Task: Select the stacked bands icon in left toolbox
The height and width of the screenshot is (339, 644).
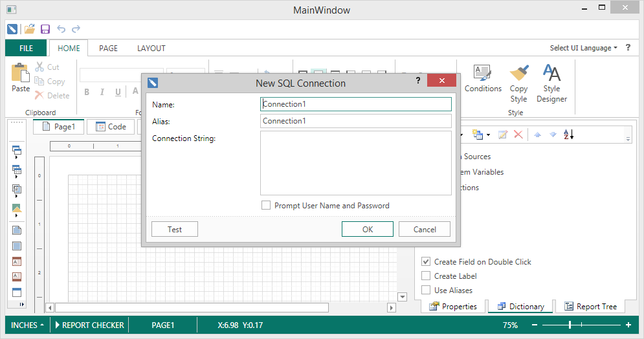Action: (x=16, y=150)
